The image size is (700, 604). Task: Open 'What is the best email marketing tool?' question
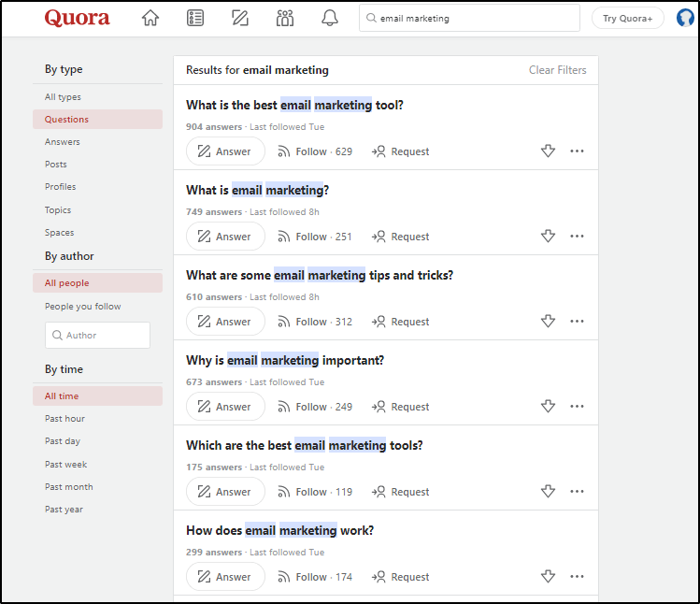pyautogui.click(x=294, y=105)
